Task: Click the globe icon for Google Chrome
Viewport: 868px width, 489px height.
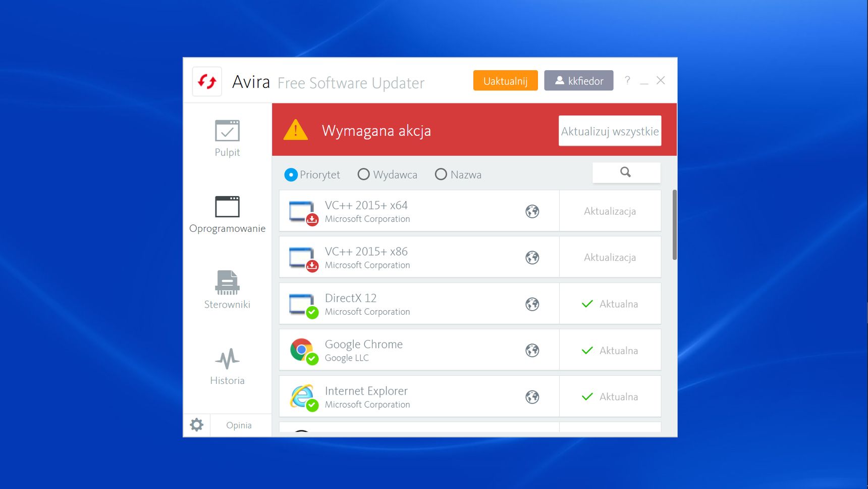Action: tap(532, 351)
